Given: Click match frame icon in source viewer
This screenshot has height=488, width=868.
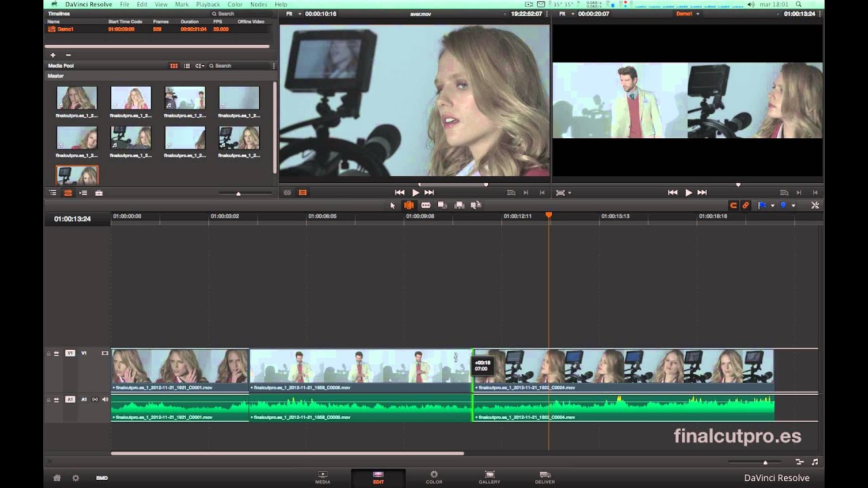Looking at the screenshot, I should pyautogui.click(x=511, y=192).
